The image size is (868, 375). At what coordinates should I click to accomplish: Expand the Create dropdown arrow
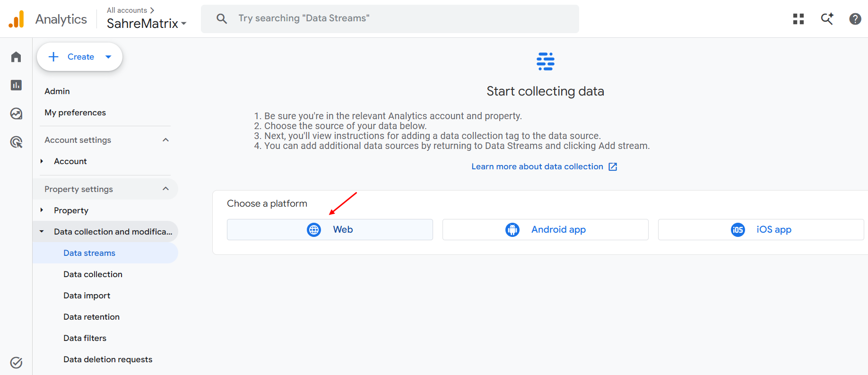108,57
